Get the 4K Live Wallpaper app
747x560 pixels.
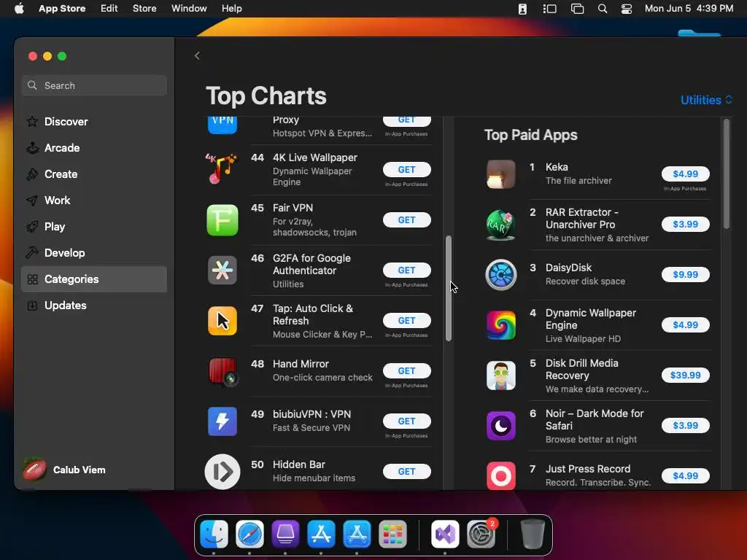[x=407, y=169]
